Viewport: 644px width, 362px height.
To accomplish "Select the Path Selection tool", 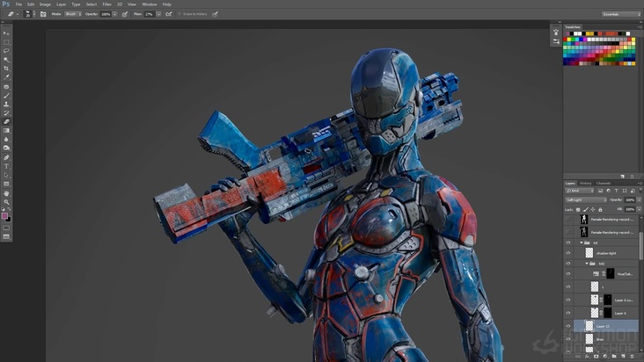I will [6, 176].
